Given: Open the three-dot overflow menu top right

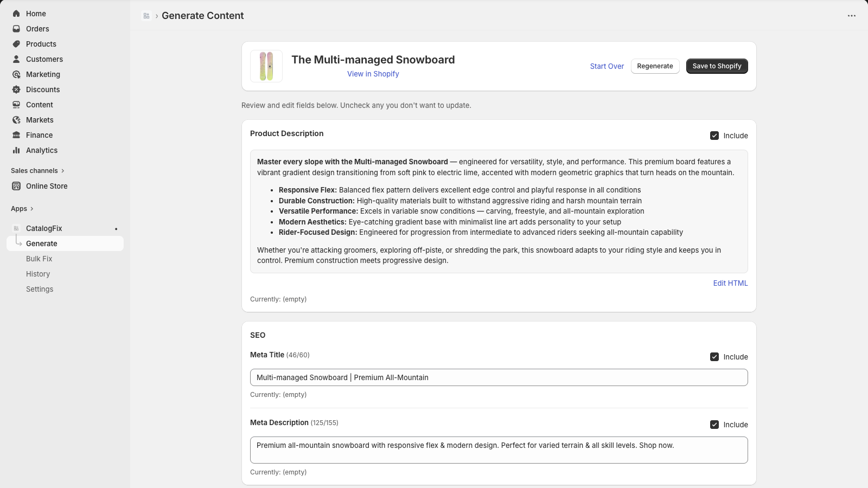Looking at the screenshot, I should point(851,16).
